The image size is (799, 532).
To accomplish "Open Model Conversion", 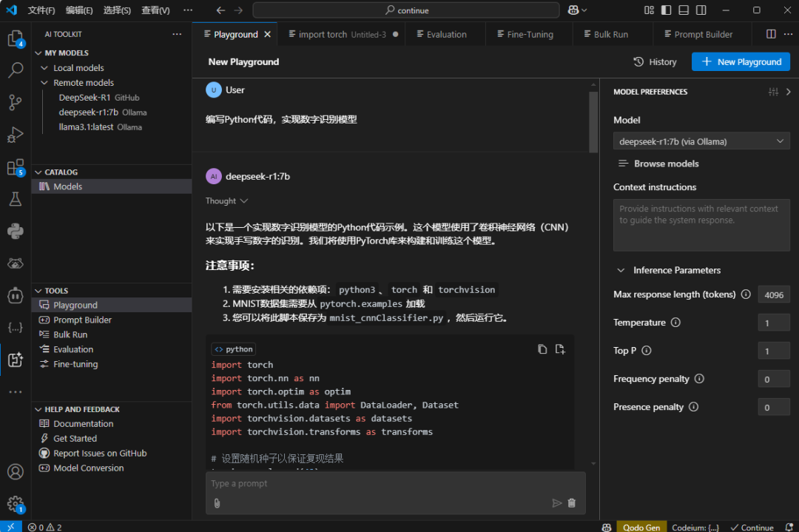I will point(88,468).
